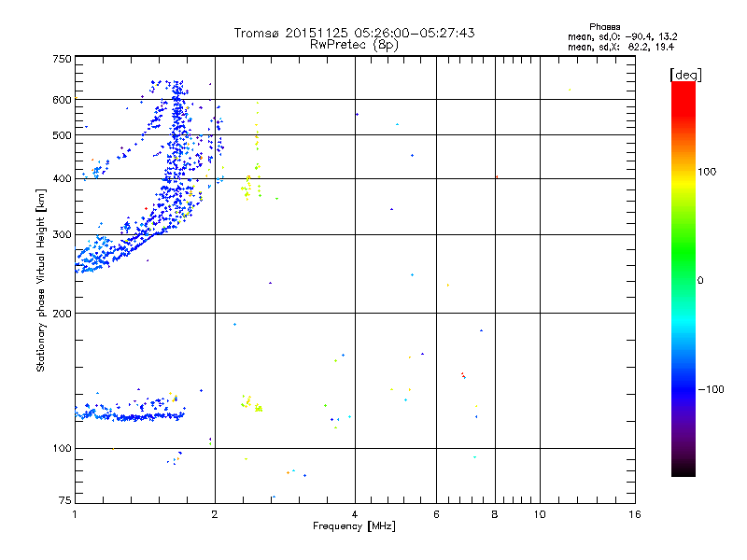Click the dense blue E-layer trace near 120 km

(x=130, y=416)
